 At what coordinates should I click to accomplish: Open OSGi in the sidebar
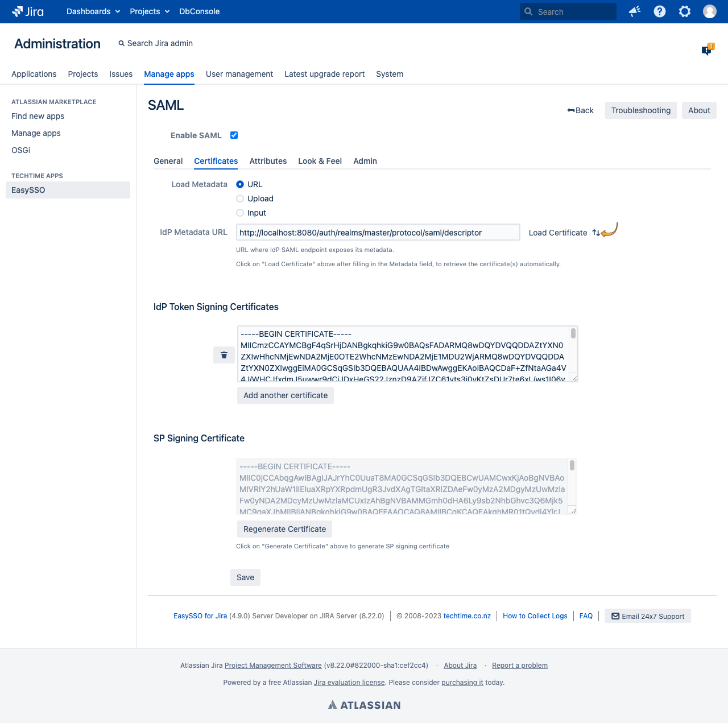(x=21, y=150)
